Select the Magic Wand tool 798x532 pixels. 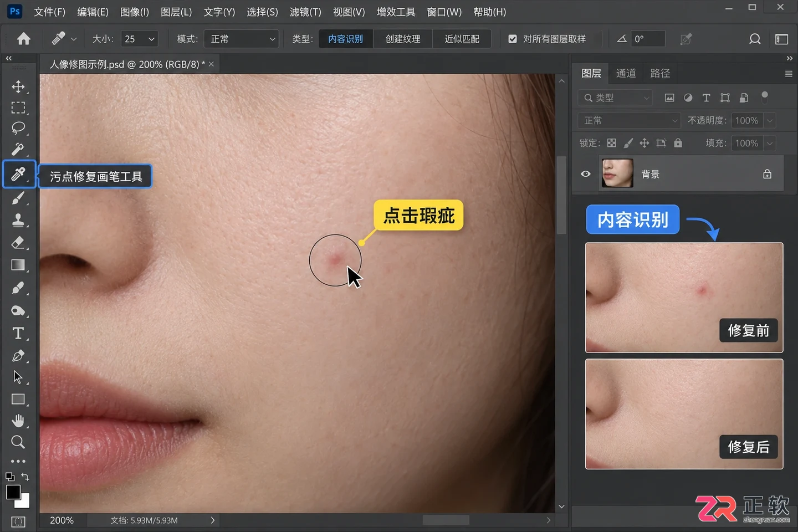coord(18,150)
